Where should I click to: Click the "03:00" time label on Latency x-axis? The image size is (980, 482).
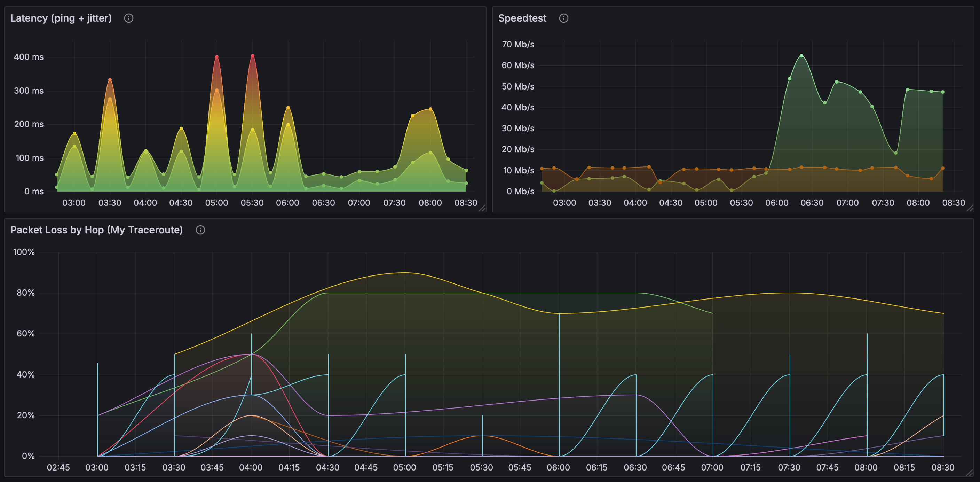74,203
